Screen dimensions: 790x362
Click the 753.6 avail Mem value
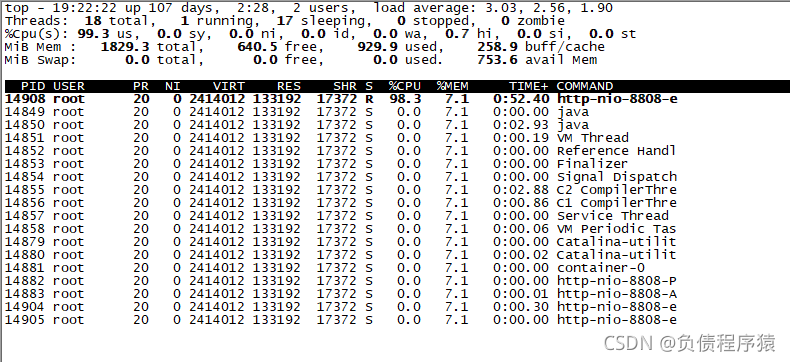[x=537, y=60]
